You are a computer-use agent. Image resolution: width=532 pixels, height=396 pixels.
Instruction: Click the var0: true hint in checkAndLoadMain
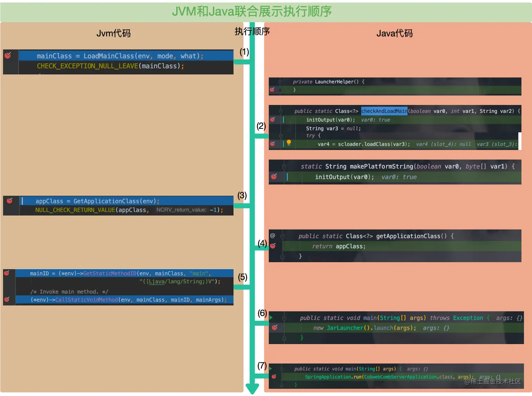pyautogui.click(x=375, y=120)
